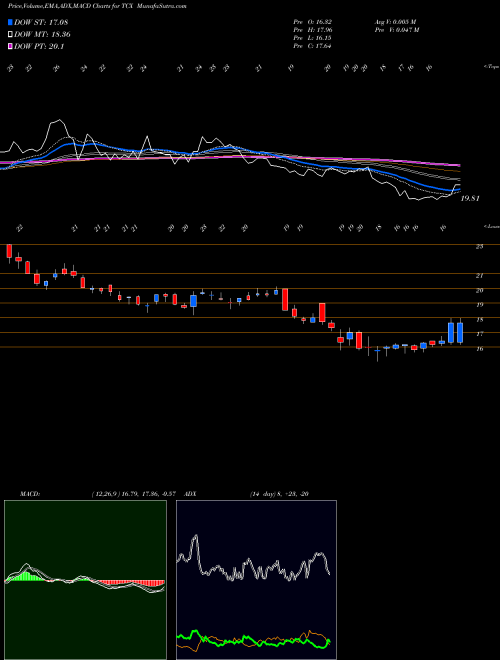
Task: Click the 'Pre L: 16.15' value
Action: tap(312, 38)
